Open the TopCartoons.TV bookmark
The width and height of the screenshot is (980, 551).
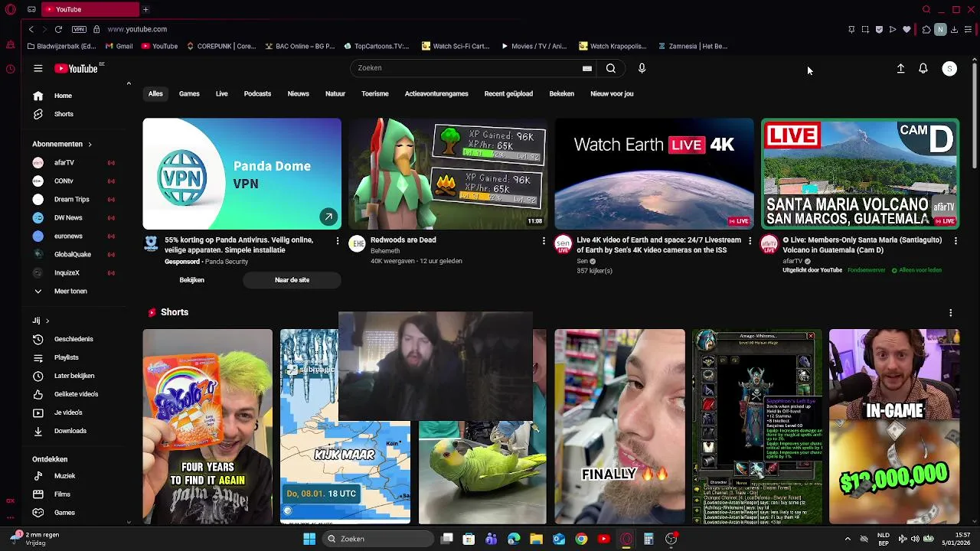pos(377,46)
